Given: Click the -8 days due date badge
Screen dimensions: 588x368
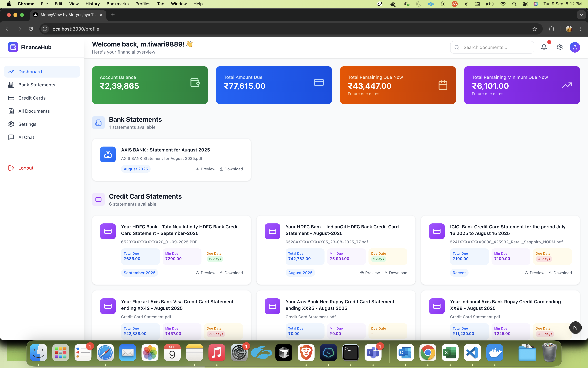Looking at the screenshot, I should pos(544,259).
